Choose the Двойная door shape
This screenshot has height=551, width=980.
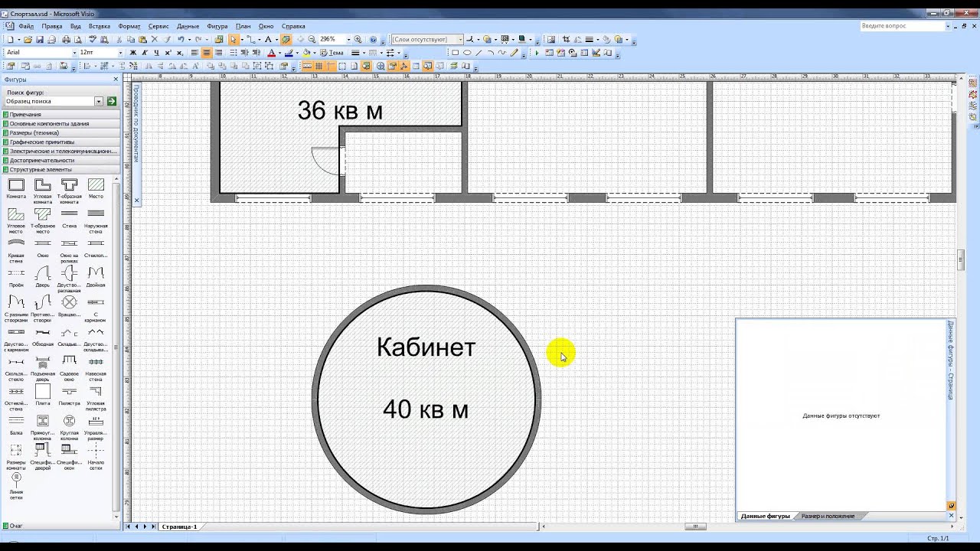point(96,277)
